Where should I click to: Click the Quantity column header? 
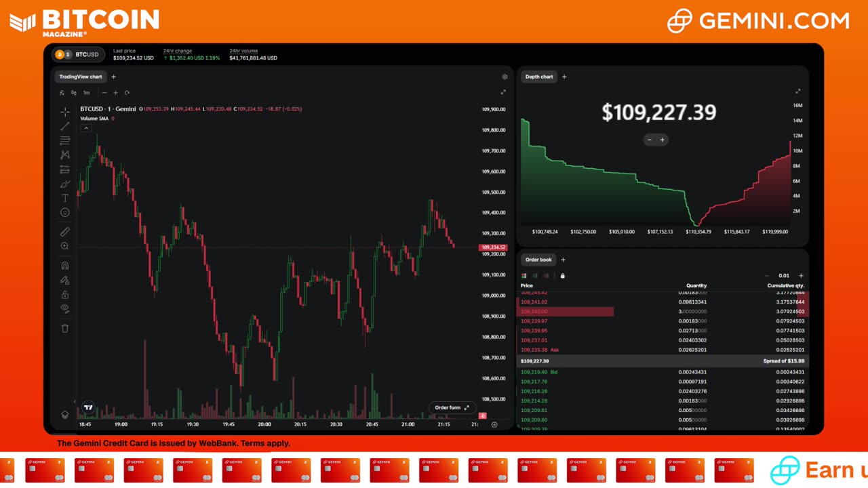click(696, 286)
